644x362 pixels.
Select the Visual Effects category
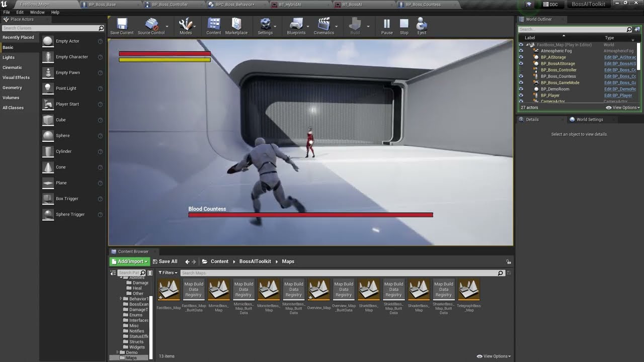[16, 77]
